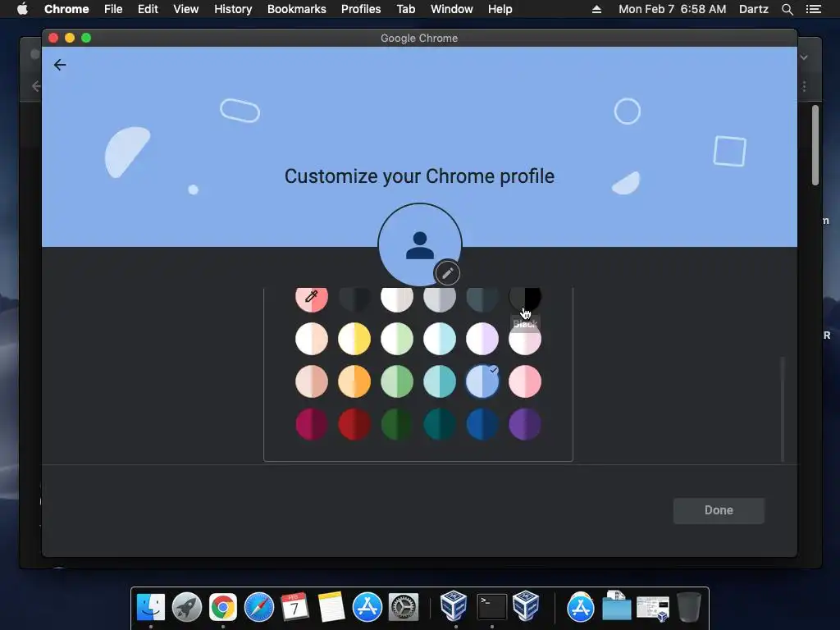Select the dark red theme swatch
840x630 pixels.
point(354,424)
